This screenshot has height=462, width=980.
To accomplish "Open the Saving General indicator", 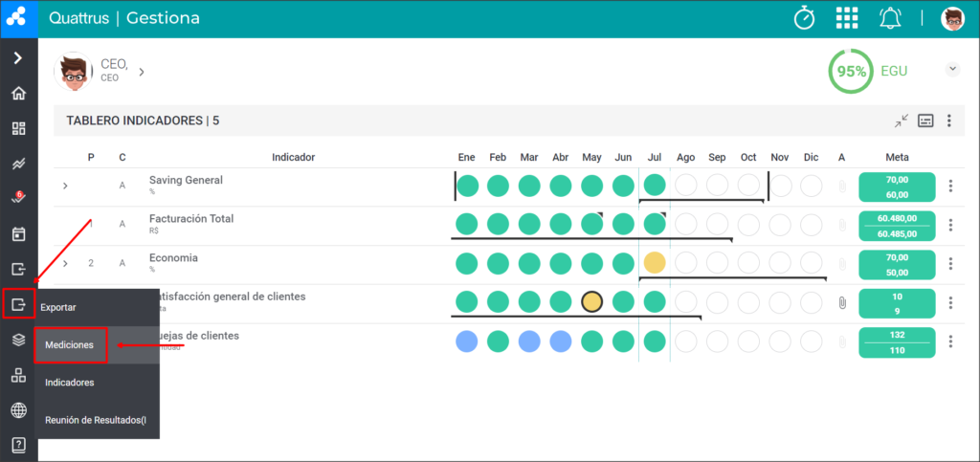I will click(x=186, y=181).
